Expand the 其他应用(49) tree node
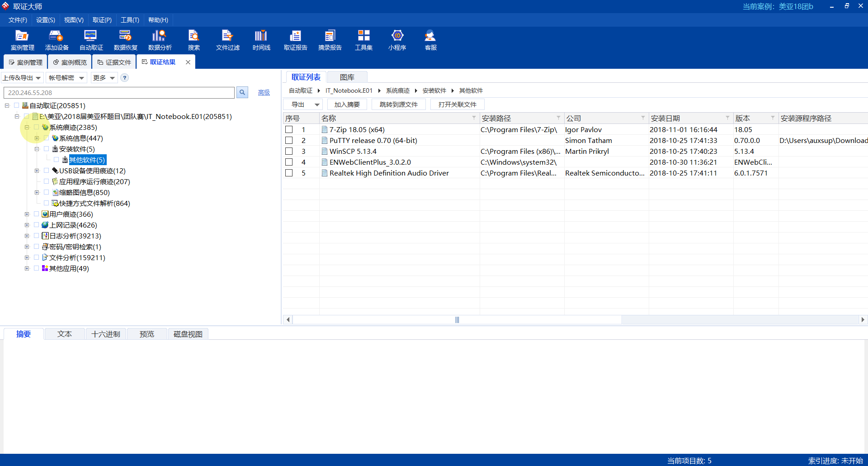Image resolution: width=868 pixels, height=466 pixels. click(27, 268)
